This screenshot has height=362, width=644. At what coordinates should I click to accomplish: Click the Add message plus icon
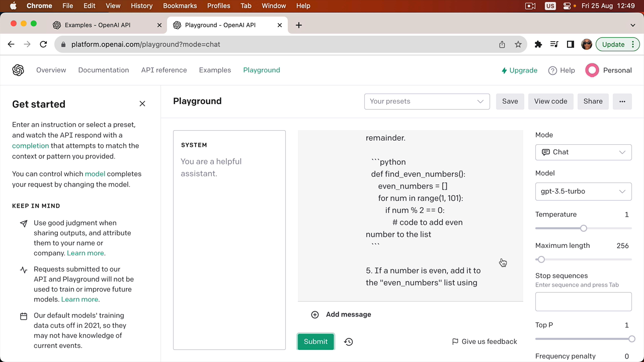(315, 314)
